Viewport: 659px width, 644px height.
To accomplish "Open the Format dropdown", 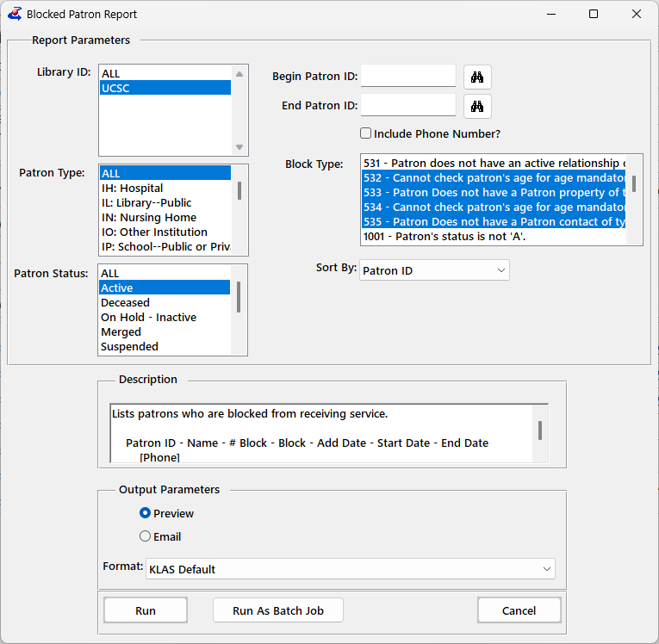I will pos(350,569).
